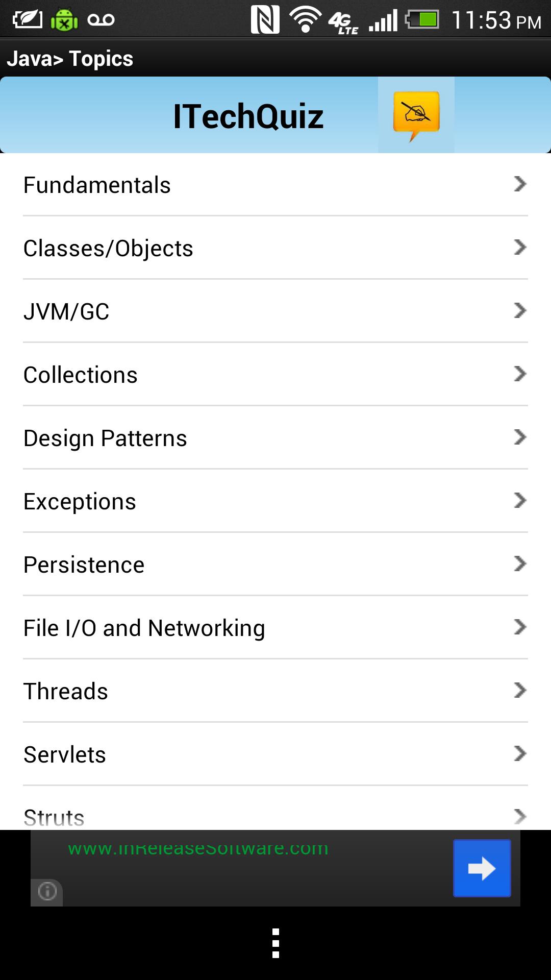Open the Servlets topic

(x=65, y=755)
